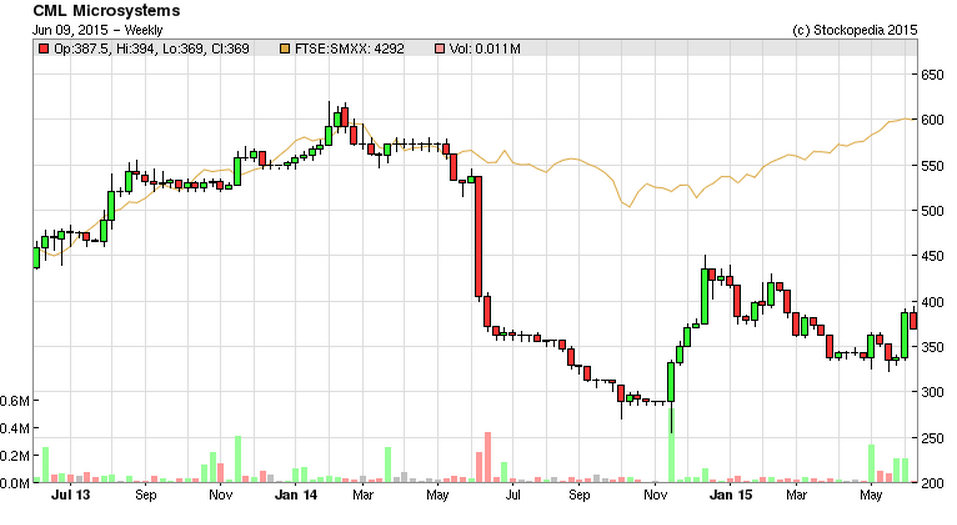This screenshot has width=957, height=525.
Task: Click the 0.2M volume axis label
Action: (15, 456)
